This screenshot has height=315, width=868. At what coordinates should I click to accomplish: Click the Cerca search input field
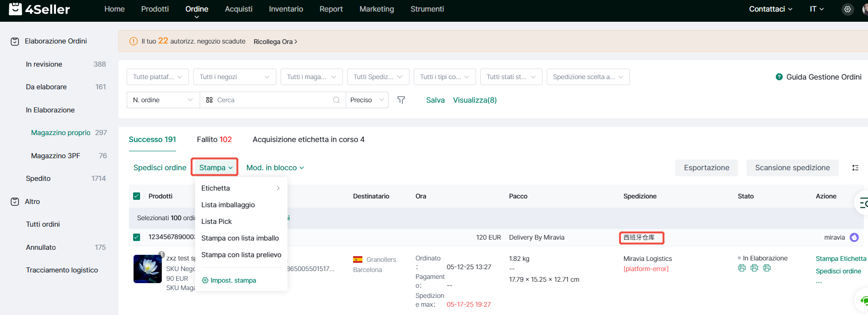[x=273, y=100]
